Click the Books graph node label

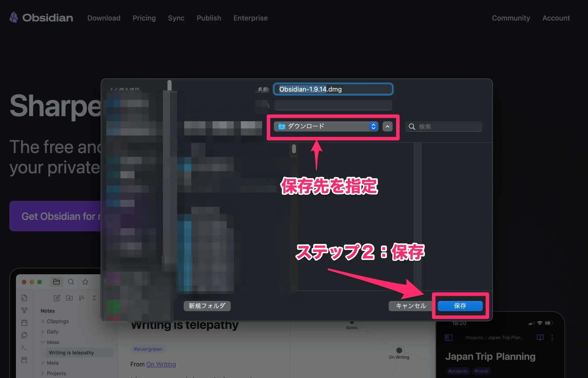click(352, 328)
